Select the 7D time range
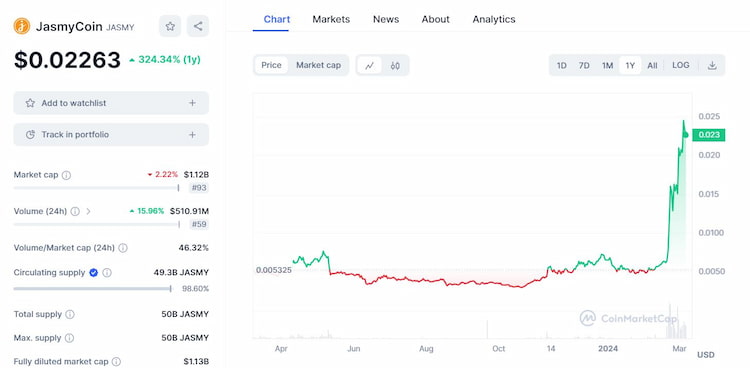The image size is (750, 368). tap(584, 66)
